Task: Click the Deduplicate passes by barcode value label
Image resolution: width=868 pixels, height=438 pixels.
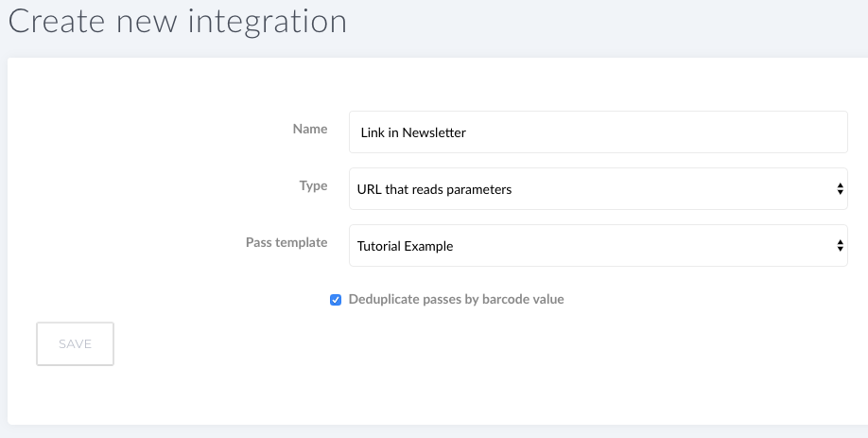Action: (x=456, y=299)
